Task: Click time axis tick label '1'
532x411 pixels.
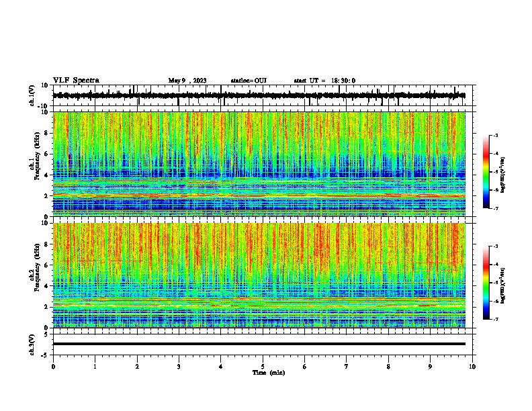Action: [x=95, y=367]
